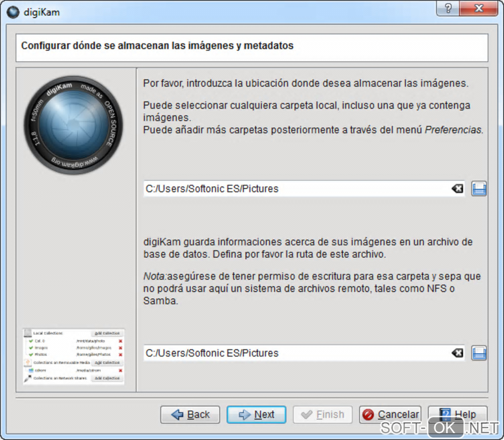504x440 pixels.
Task: Click the upper C:/Users/Softonic ES/Pictures field
Action: click(x=304, y=189)
